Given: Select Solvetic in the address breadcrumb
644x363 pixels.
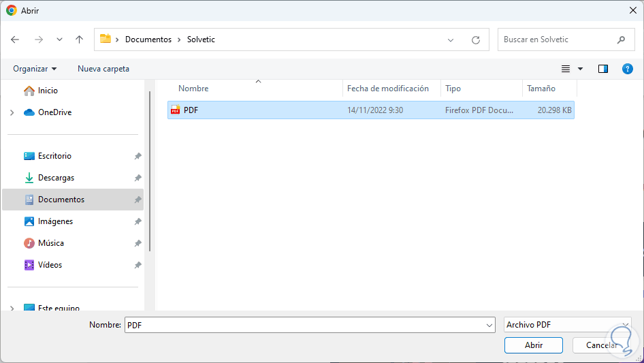Looking at the screenshot, I should [201, 40].
